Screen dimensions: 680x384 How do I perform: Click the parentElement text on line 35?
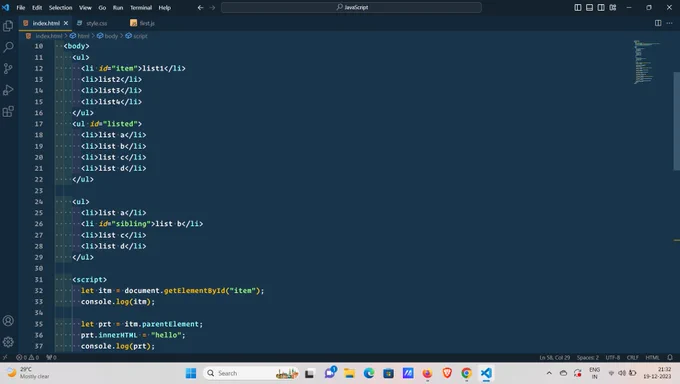pos(170,324)
